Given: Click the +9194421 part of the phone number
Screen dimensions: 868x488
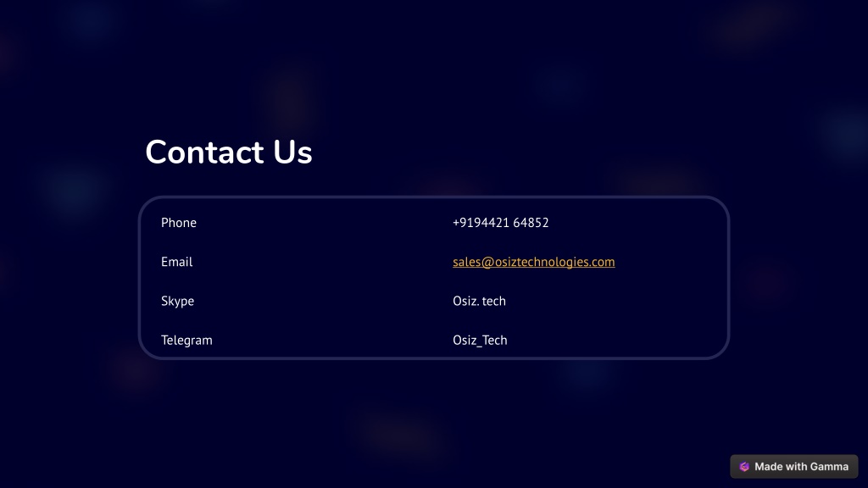Looking at the screenshot, I should [481, 223].
